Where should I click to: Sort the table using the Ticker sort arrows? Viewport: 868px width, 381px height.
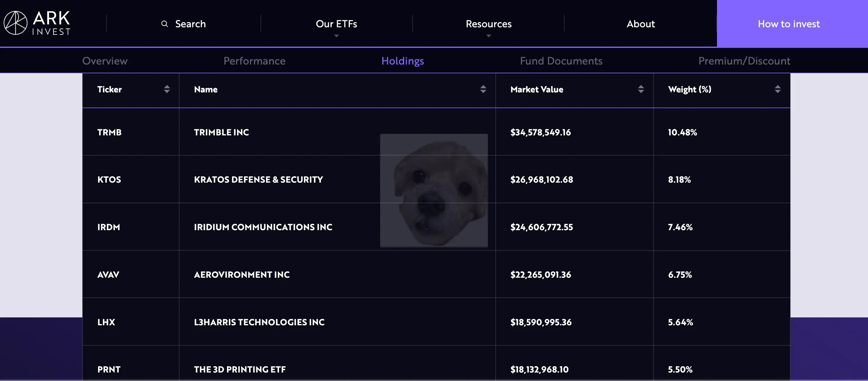(x=167, y=89)
